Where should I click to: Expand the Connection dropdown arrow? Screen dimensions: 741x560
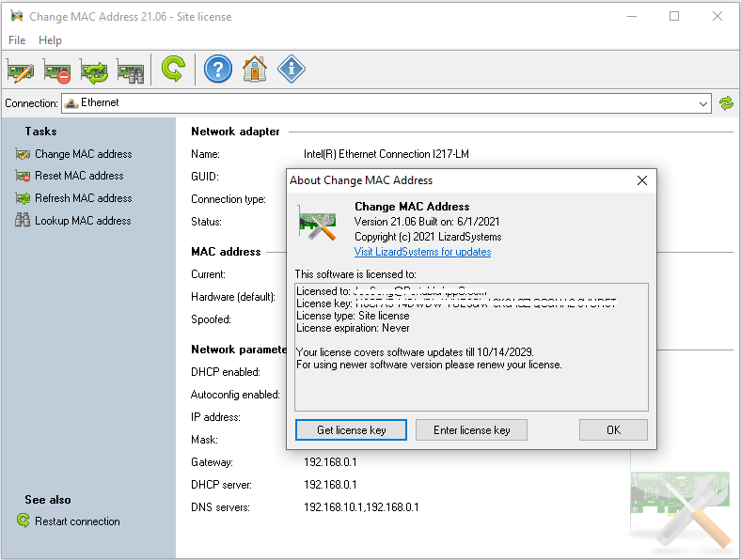pos(703,103)
